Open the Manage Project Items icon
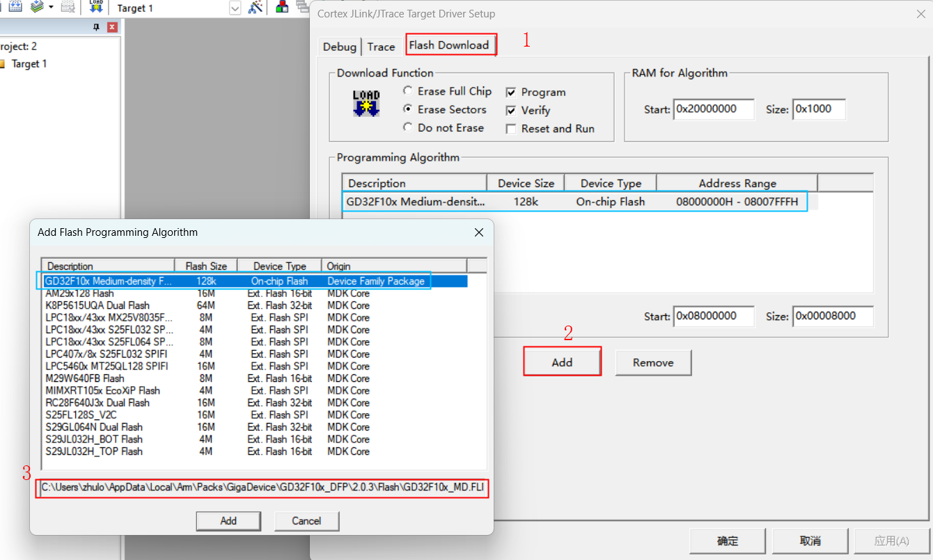 tap(282, 8)
